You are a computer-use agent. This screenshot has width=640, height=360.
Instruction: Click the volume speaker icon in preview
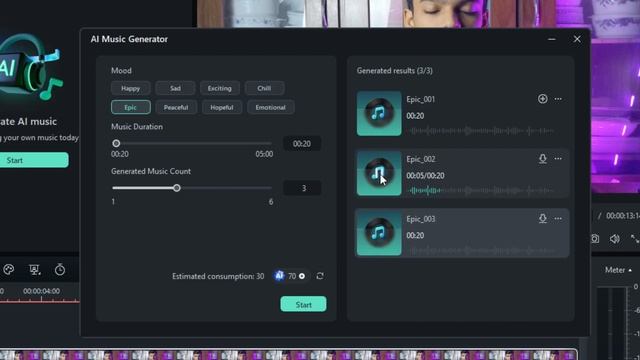point(614,239)
